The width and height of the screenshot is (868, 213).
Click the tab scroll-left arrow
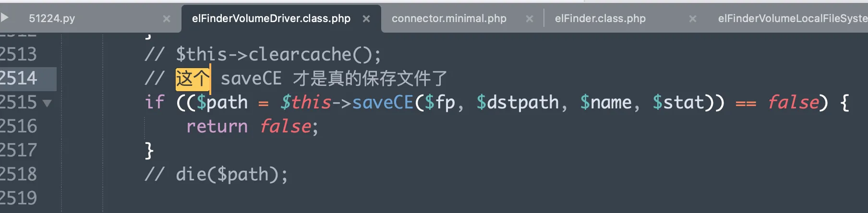(x=5, y=18)
